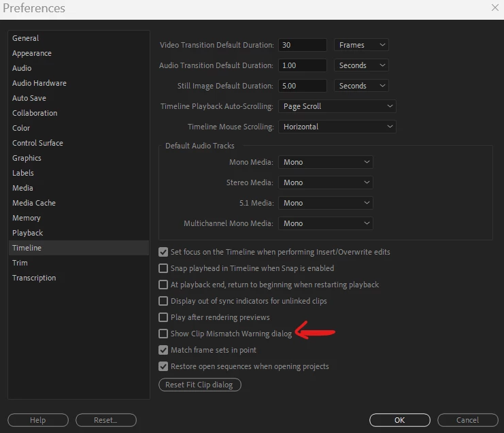This screenshot has width=504, height=433.
Task: Enable Display out of sync indicators checkbox
Action: [163, 301]
